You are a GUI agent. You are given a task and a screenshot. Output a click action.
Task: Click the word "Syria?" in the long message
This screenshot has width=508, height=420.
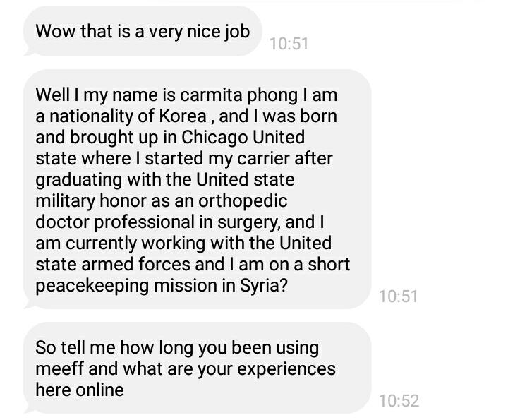(x=264, y=286)
